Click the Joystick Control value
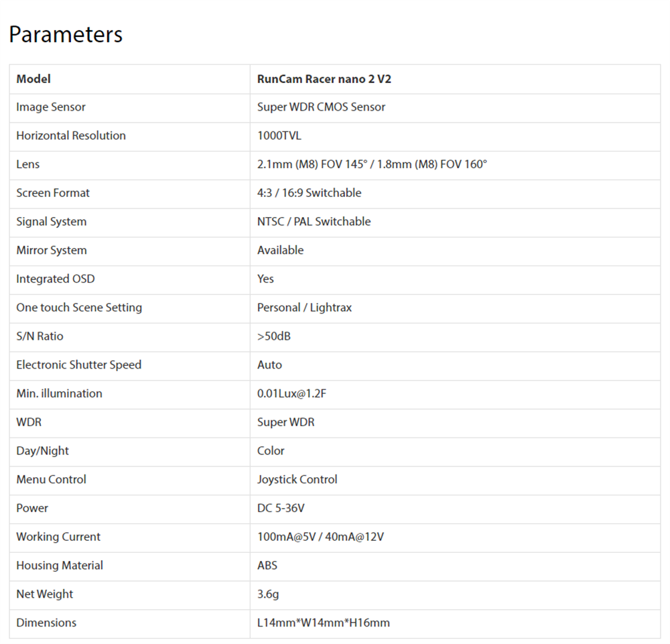670x644 pixels. 297,480
